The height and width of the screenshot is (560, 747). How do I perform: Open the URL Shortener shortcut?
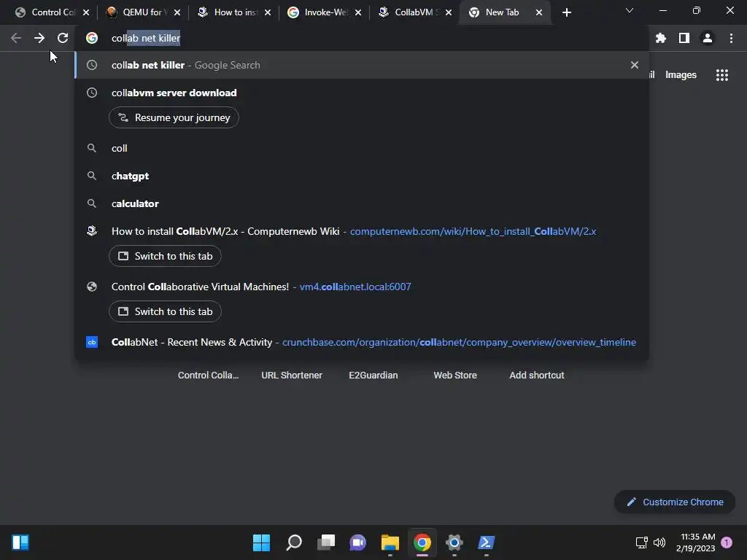click(x=292, y=376)
